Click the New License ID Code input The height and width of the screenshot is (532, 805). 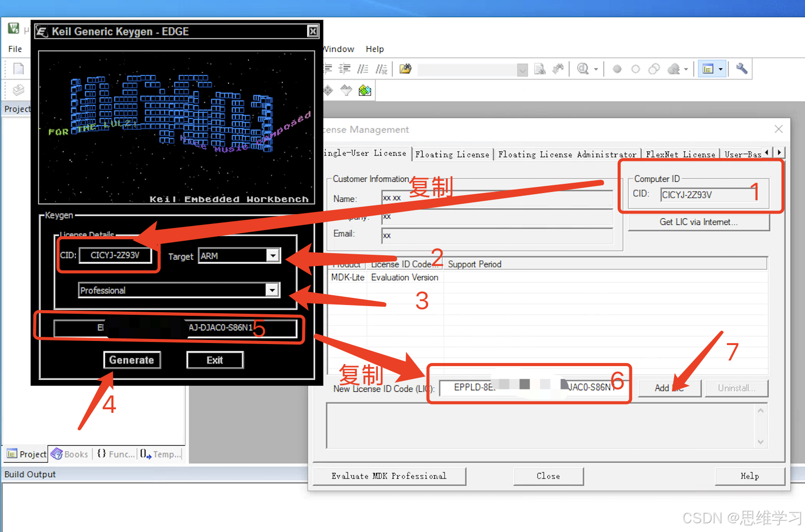534,387
